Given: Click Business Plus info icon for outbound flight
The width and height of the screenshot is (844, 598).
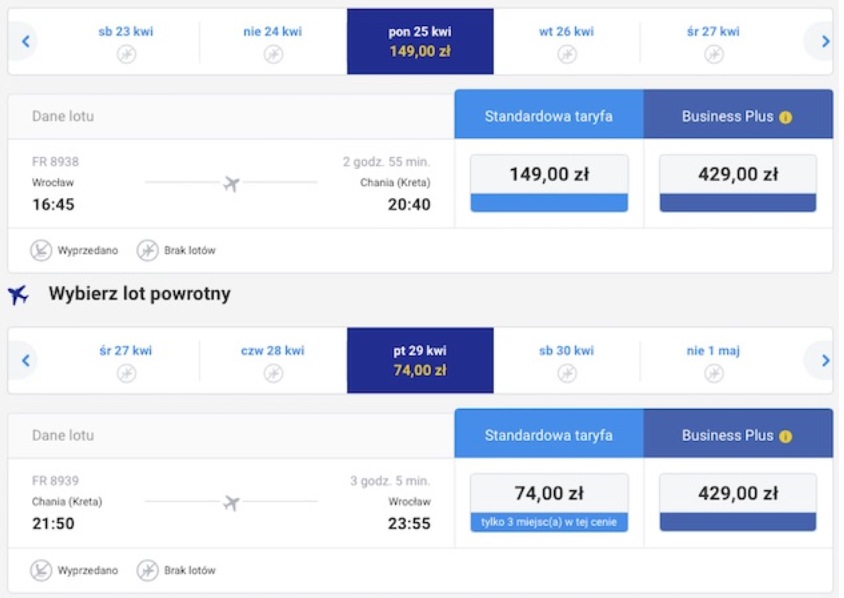Looking at the screenshot, I should pos(785,117).
